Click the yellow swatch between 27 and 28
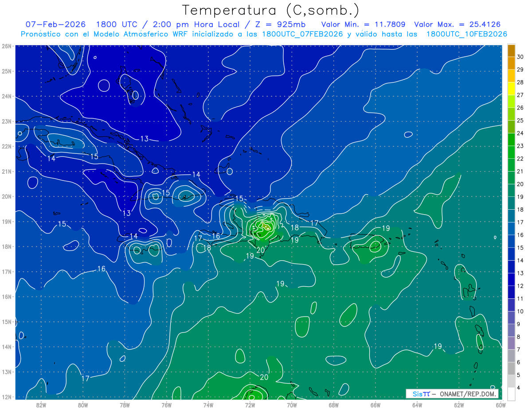The image size is (532, 411). coord(511,89)
